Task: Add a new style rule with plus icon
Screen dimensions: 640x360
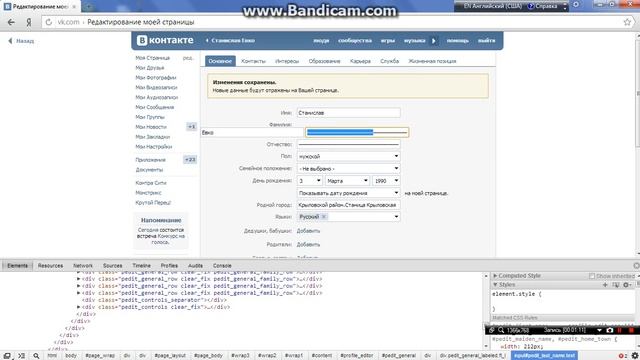Action: pyautogui.click(x=605, y=284)
